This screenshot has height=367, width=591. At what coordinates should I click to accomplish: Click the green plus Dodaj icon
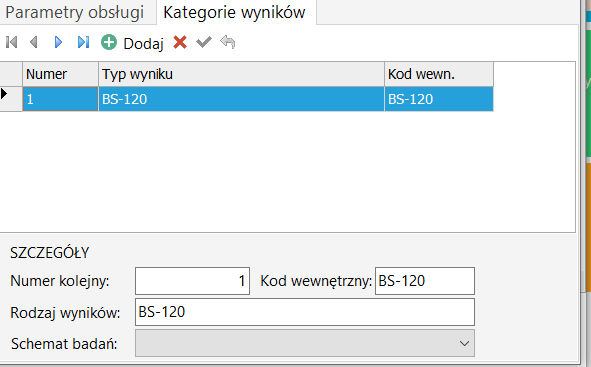[109, 42]
